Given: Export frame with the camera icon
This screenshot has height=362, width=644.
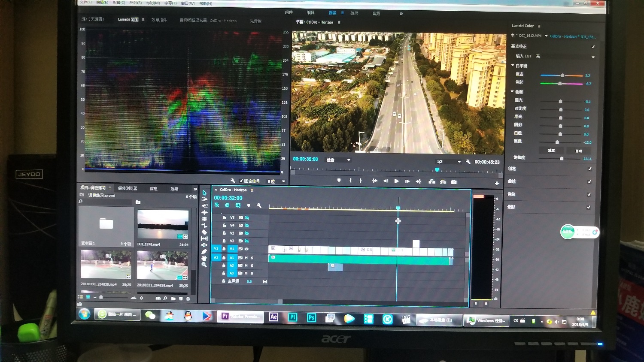Looking at the screenshot, I should click(454, 182).
